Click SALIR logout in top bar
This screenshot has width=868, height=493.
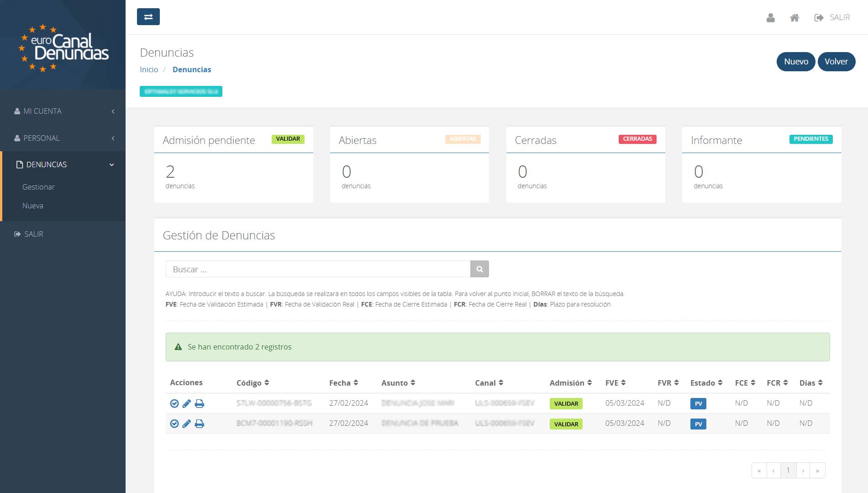[x=832, y=18]
